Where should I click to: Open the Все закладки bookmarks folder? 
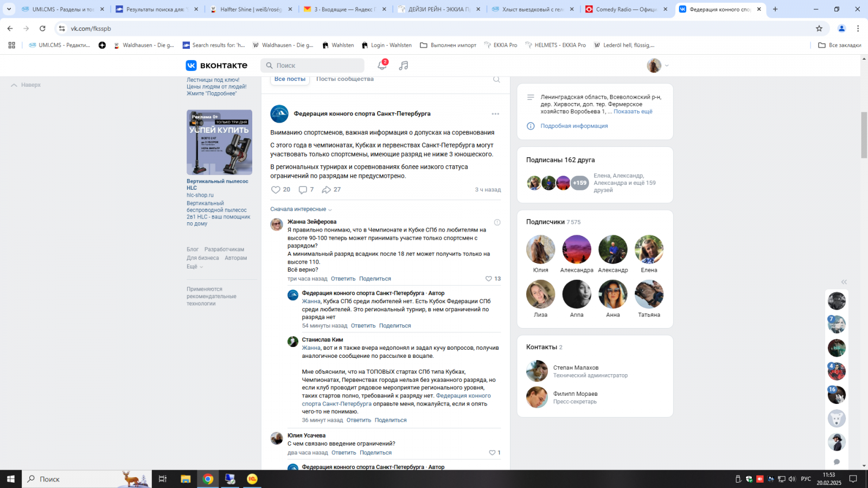click(x=839, y=45)
